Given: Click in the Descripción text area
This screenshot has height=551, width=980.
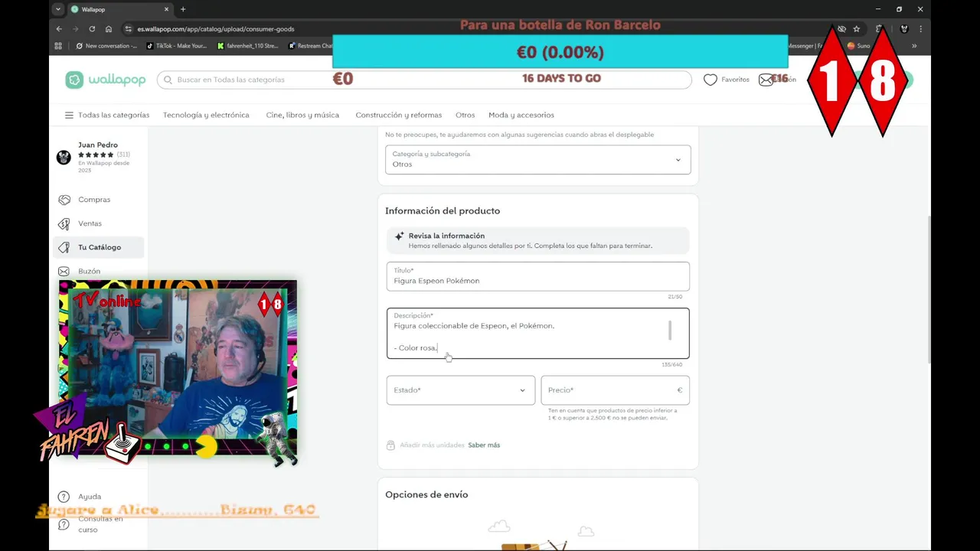Looking at the screenshot, I should point(537,334).
